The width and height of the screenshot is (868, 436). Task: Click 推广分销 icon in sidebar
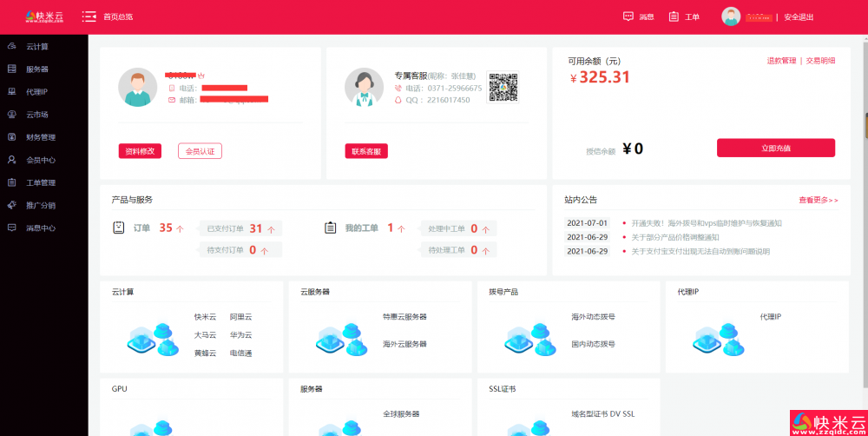11,205
